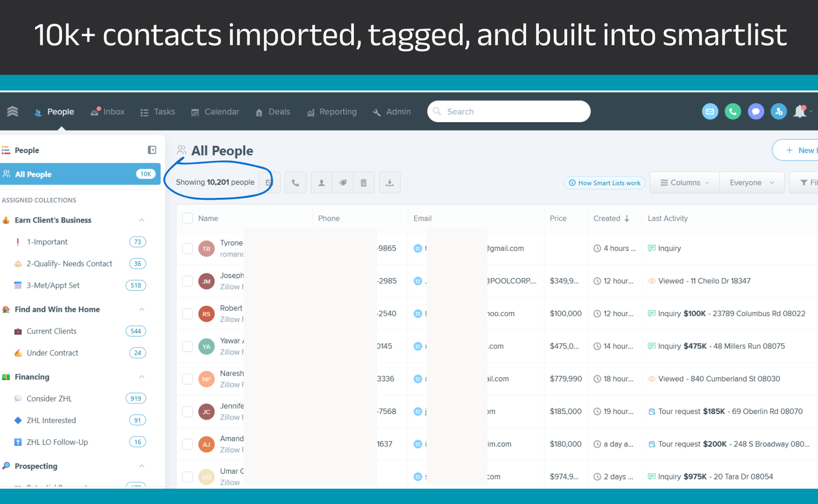Click the green phone dialer icon

[x=733, y=111]
